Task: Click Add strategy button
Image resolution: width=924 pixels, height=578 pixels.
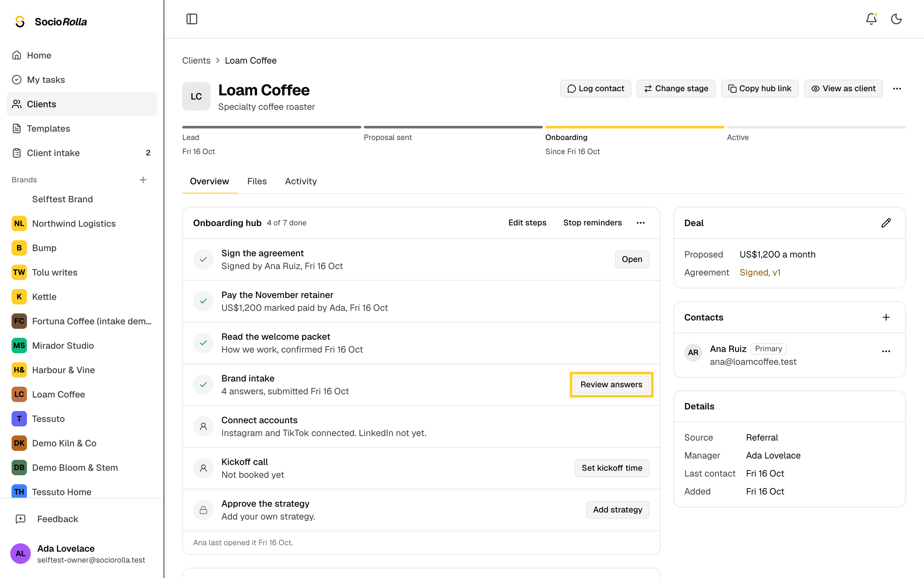Action: tap(617, 510)
